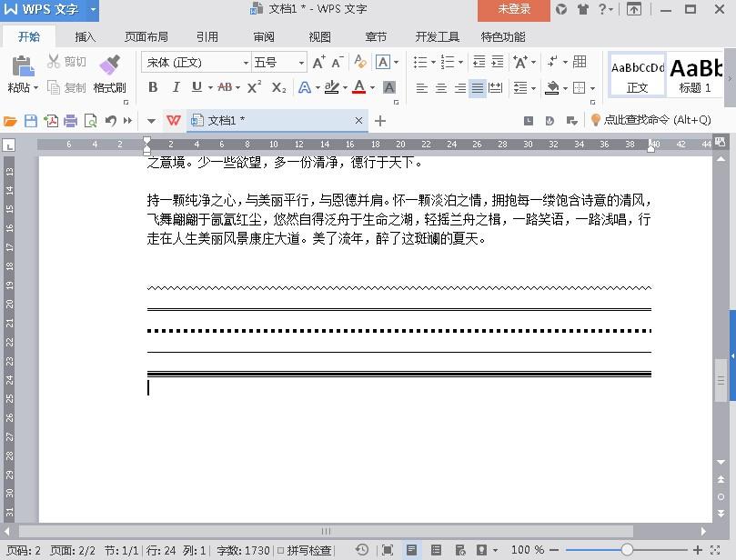Increase font size with A+ icon

point(318,62)
